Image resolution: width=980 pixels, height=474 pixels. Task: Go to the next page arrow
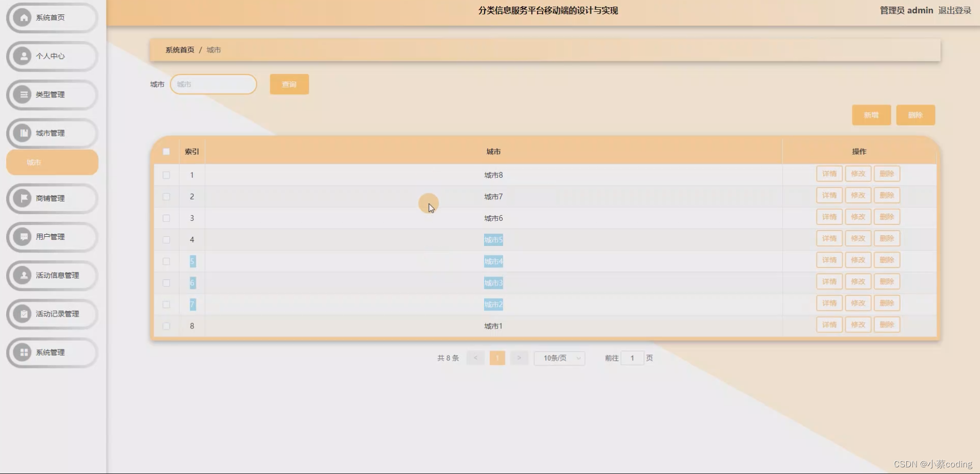click(519, 358)
